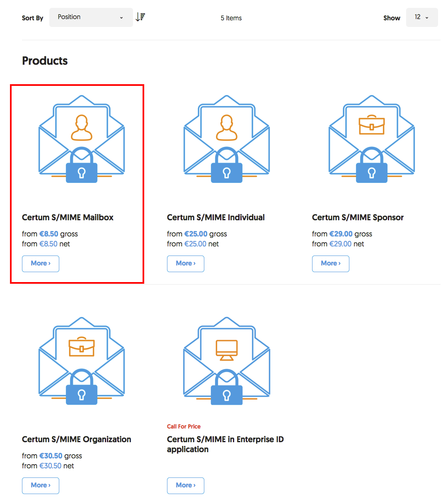Open the Certum S/MIME Sponsor title link
The width and height of the screenshot is (448, 504).
point(358,217)
